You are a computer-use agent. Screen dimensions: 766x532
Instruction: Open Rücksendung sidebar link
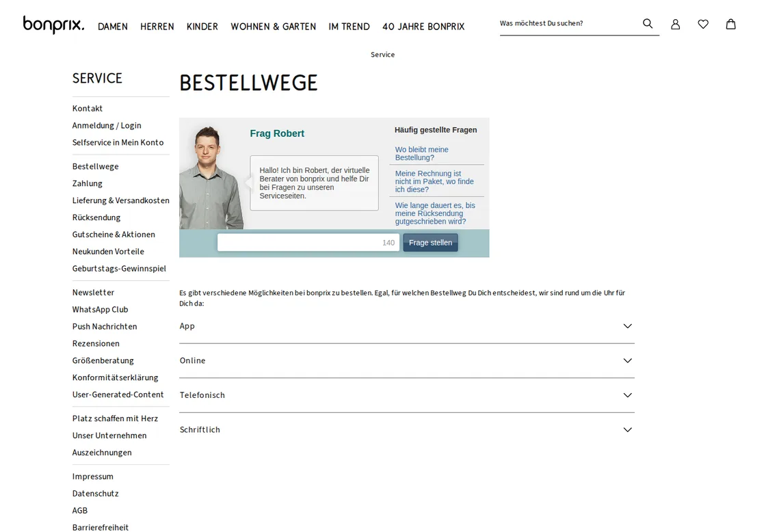(96, 218)
